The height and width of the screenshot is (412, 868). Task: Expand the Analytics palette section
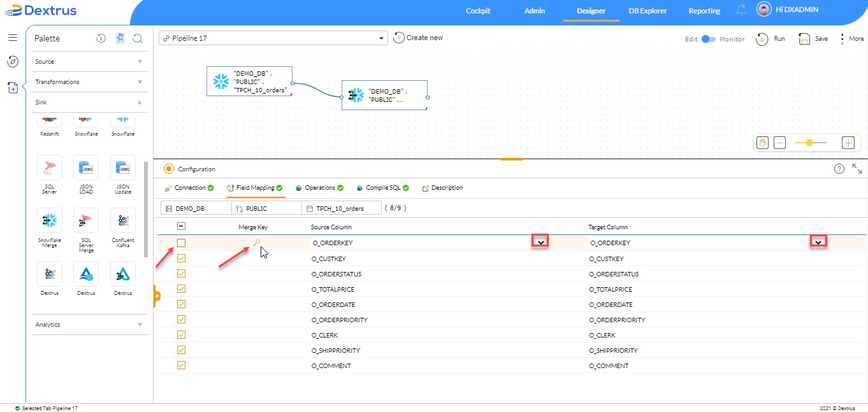pyautogui.click(x=89, y=325)
